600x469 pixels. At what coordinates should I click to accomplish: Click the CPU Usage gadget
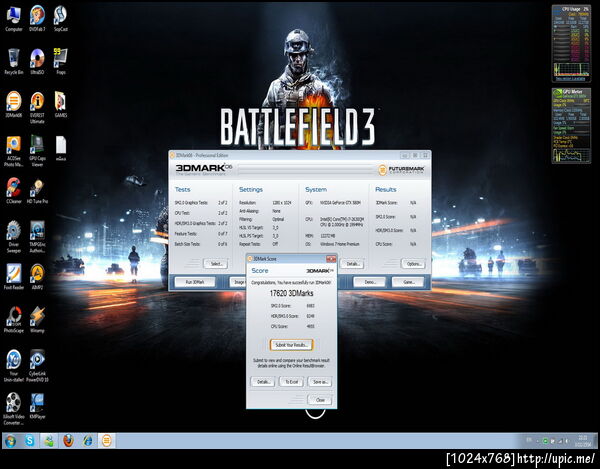coord(571,43)
